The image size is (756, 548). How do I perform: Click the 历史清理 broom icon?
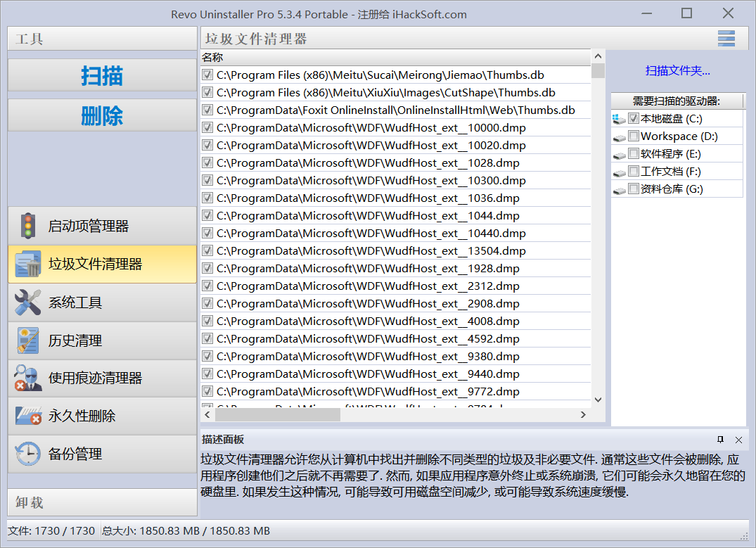pyautogui.click(x=28, y=340)
